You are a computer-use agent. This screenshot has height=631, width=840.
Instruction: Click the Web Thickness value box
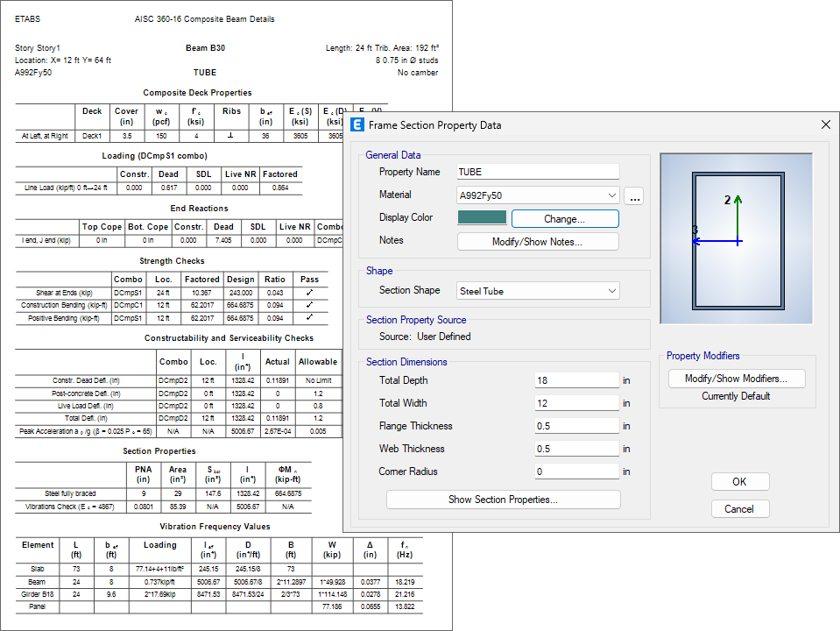576,450
